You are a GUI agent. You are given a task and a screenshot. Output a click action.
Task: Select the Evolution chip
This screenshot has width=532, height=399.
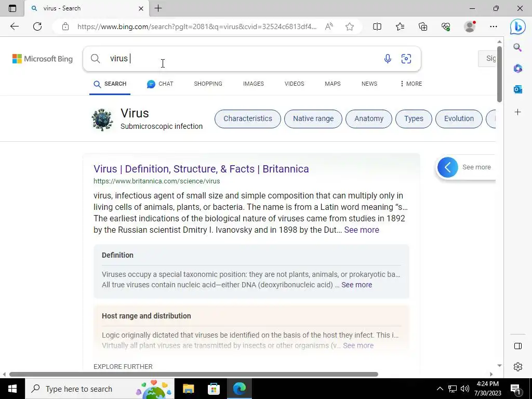point(459,119)
